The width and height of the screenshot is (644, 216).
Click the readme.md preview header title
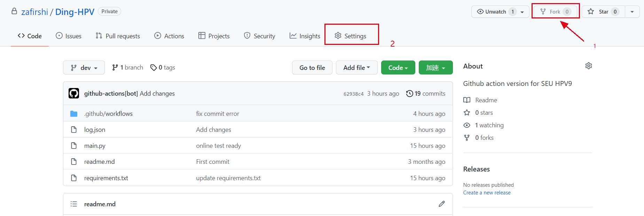[x=100, y=204]
